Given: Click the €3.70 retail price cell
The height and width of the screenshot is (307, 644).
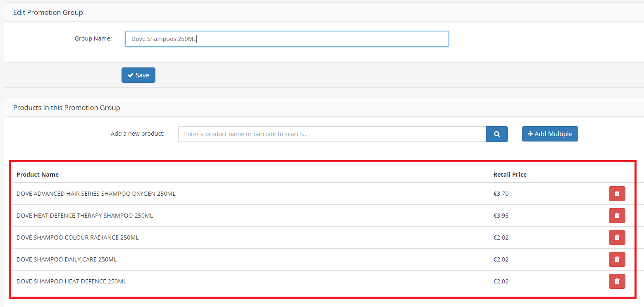Looking at the screenshot, I should [501, 194].
